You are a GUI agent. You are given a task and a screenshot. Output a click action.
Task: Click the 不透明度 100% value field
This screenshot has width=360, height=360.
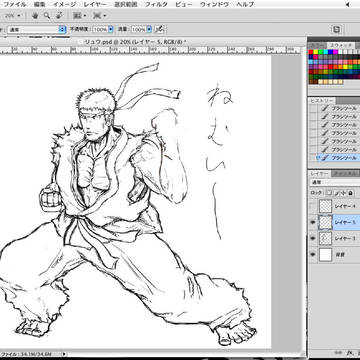tap(100, 29)
